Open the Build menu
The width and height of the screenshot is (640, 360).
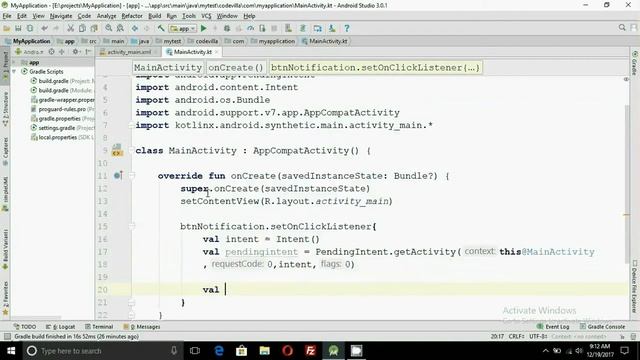click(154, 16)
